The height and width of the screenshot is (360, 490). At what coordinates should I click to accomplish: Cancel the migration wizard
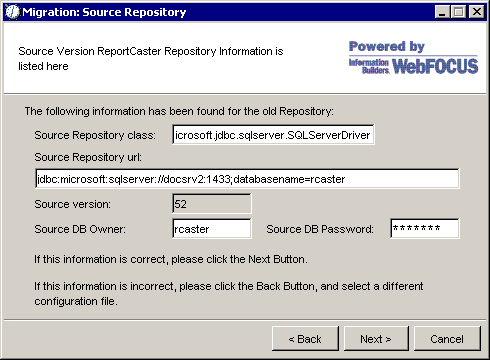tap(447, 339)
